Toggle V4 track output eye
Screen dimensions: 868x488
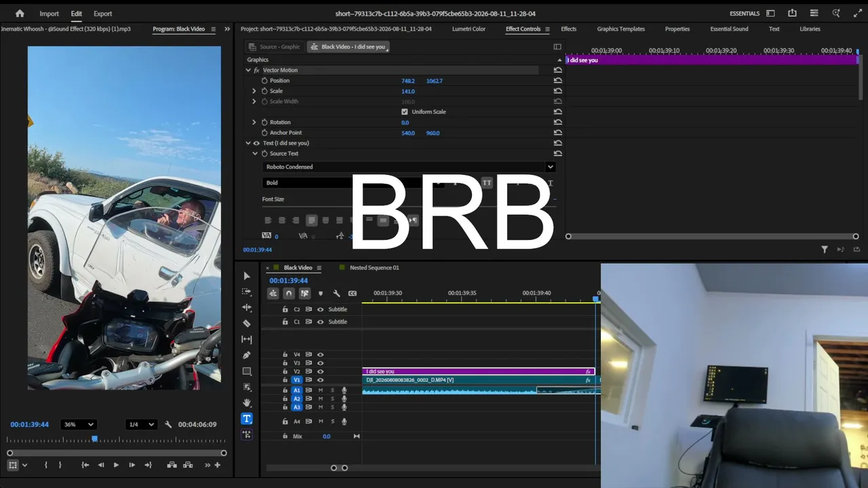pos(320,354)
